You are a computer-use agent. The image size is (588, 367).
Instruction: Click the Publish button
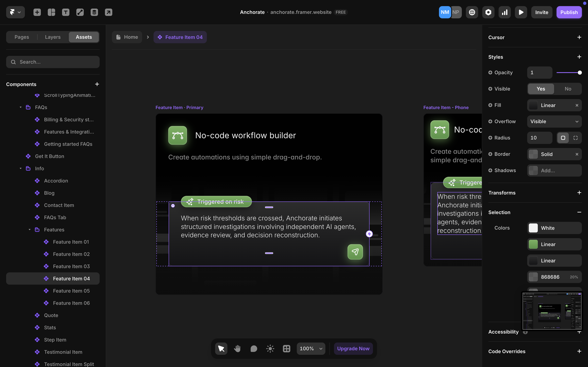[569, 12]
